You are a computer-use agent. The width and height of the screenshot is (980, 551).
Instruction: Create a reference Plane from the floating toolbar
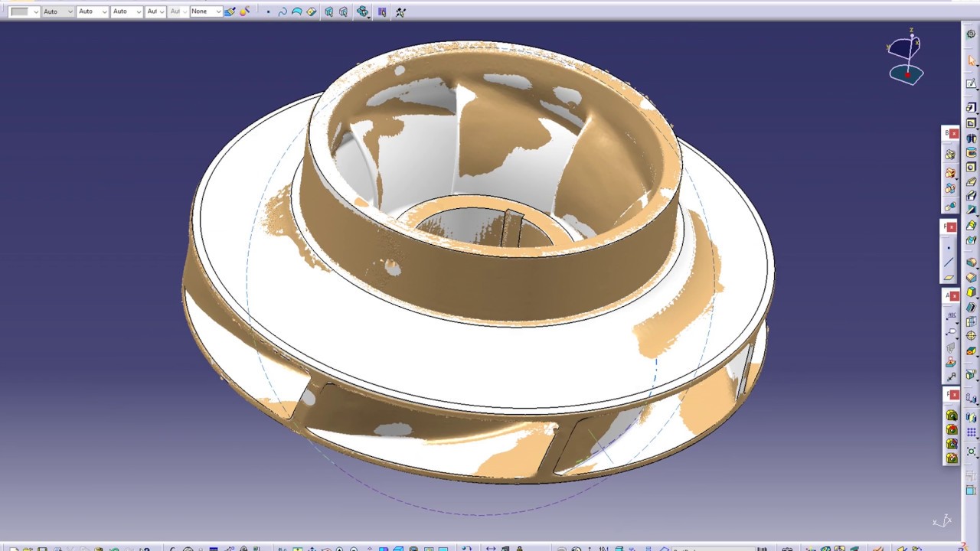click(x=949, y=277)
